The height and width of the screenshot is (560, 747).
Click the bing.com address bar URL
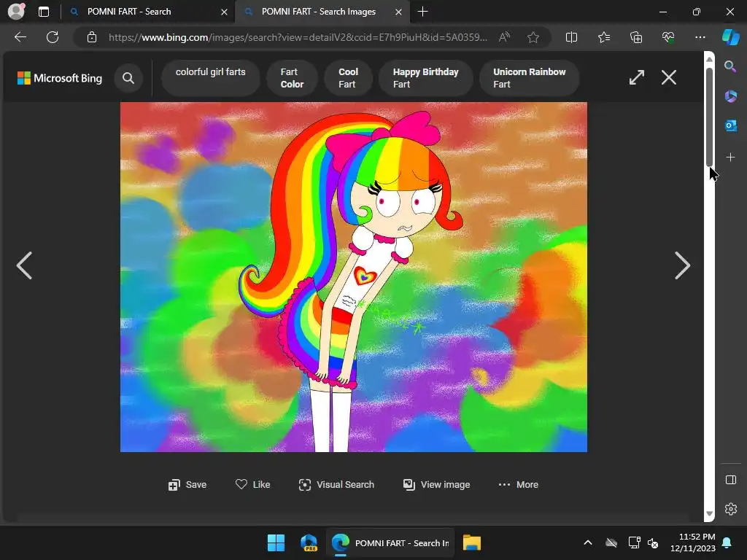(298, 37)
